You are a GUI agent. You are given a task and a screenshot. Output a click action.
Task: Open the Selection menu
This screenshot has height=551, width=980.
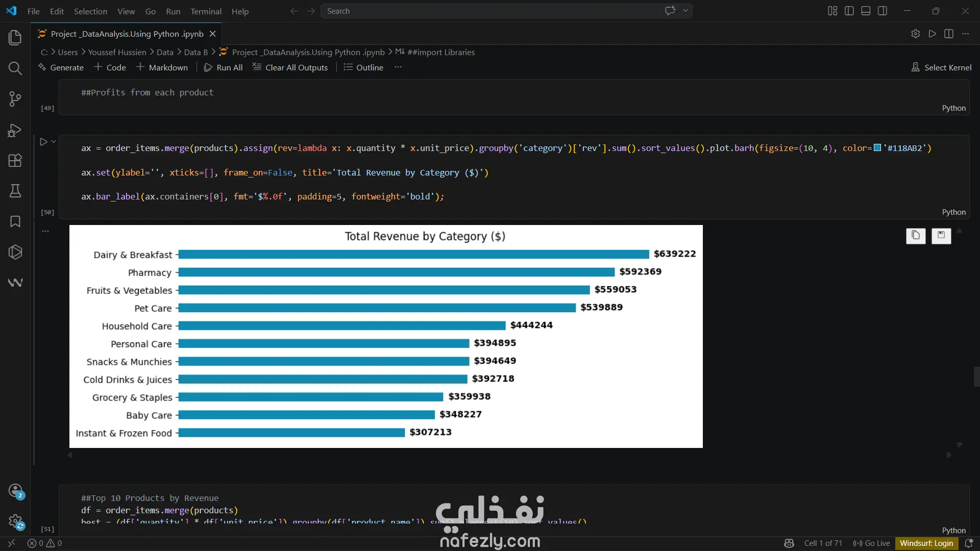tap(90, 11)
